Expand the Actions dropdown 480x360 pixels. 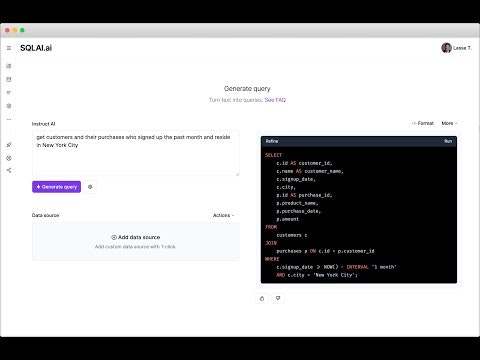[223, 215]
